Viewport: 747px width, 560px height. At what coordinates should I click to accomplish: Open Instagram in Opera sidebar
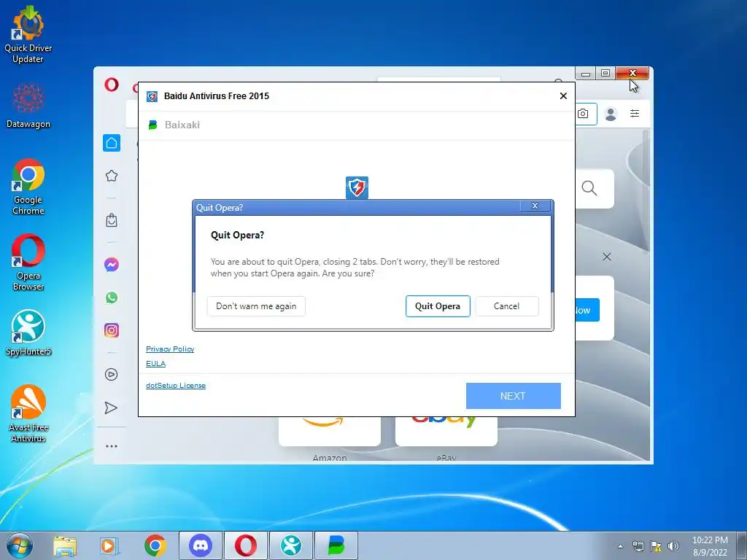[x=112, y=330]
